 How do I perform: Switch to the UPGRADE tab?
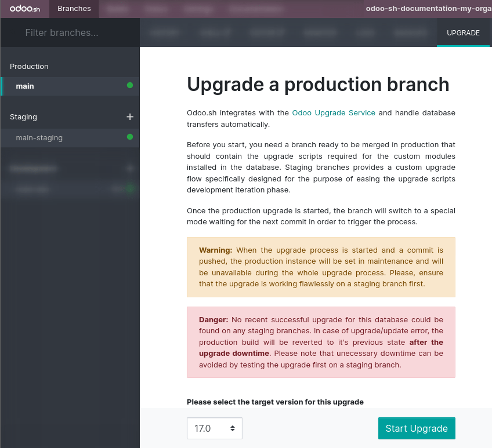pyautogui.click(x=463, y=33)
